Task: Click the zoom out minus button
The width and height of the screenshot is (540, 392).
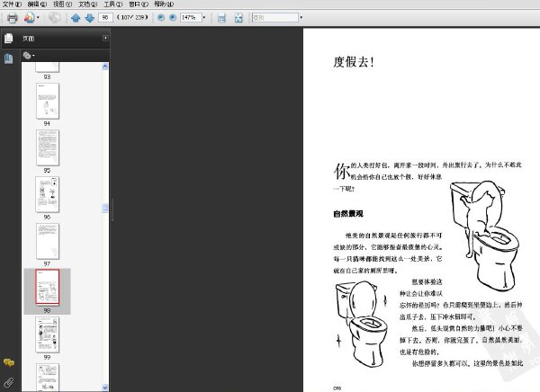Action: coord(161,17)
